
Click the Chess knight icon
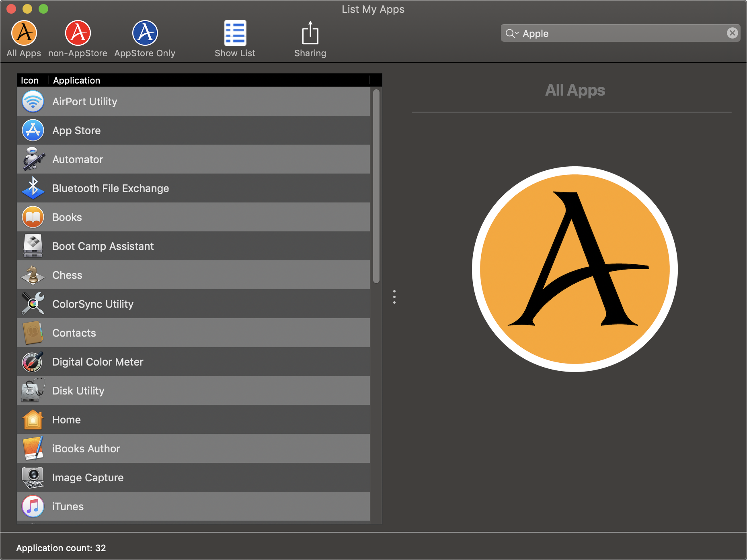pos(33,275)
